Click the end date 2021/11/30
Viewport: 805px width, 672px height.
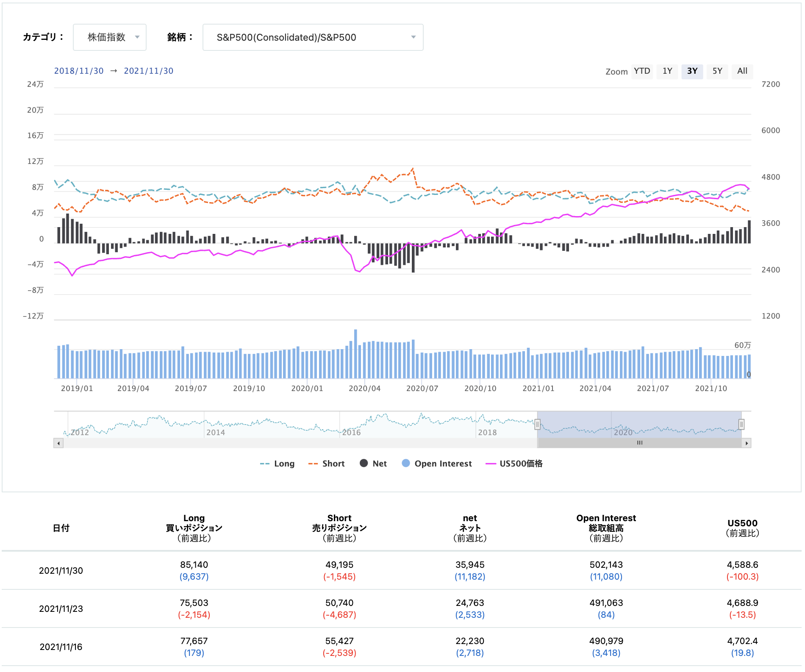coord(149,71)
